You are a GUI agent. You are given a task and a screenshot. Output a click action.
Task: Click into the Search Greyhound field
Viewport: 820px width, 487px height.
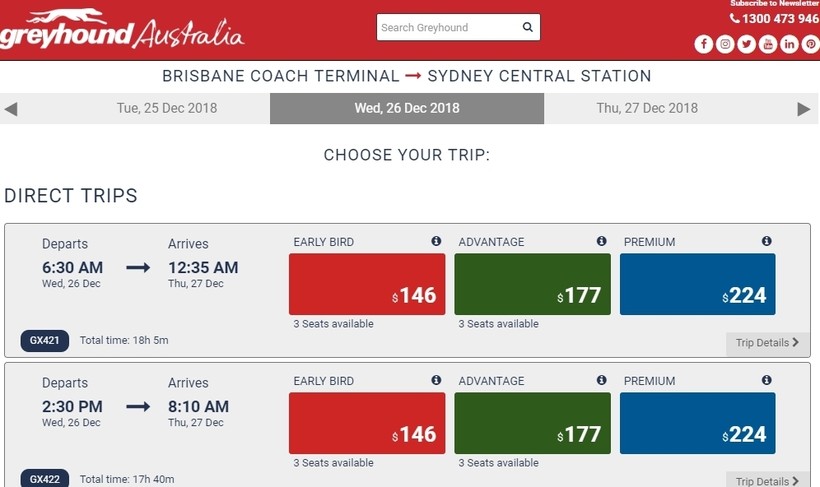(447, 28)
